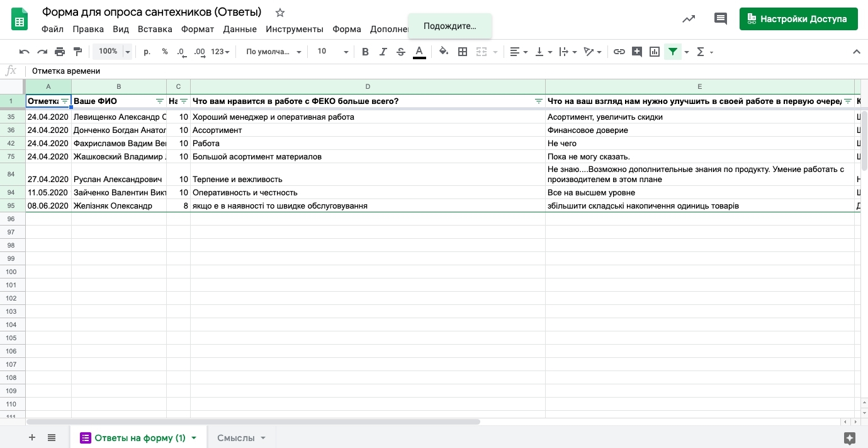Open the borders tool
Screen dimensions: 868x448
463,52
